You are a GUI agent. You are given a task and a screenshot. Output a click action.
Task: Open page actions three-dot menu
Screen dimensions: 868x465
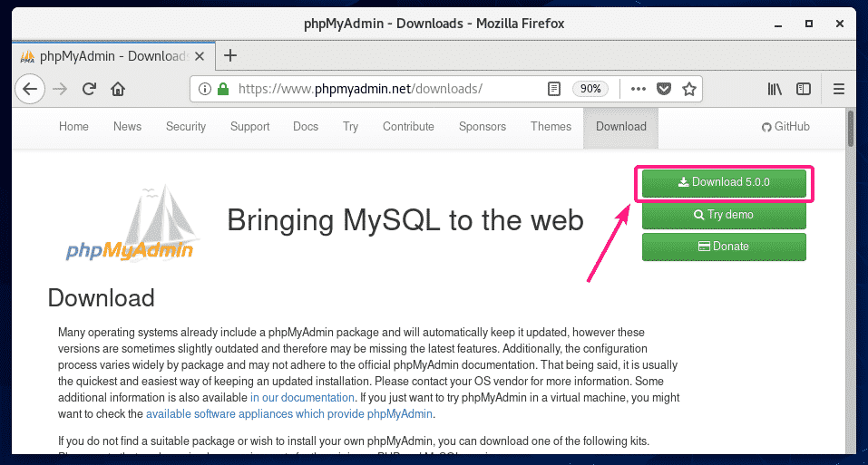tap(638, 89)
